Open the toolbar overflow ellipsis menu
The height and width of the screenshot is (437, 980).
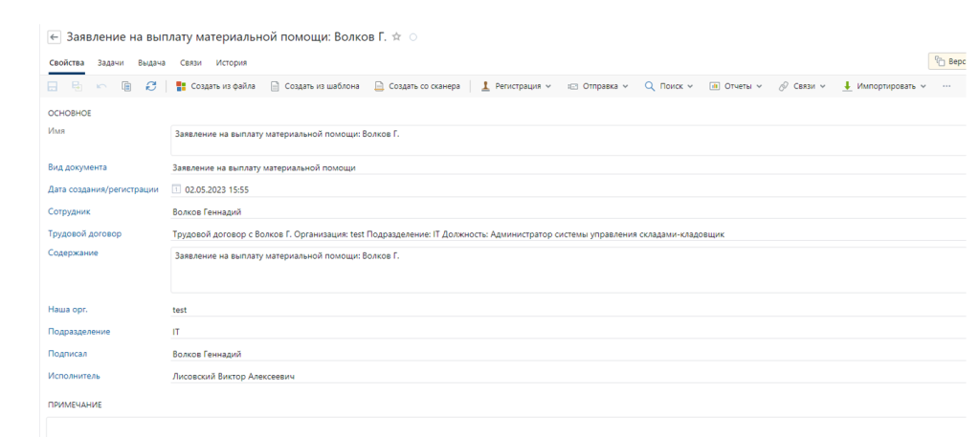point(946,87)
